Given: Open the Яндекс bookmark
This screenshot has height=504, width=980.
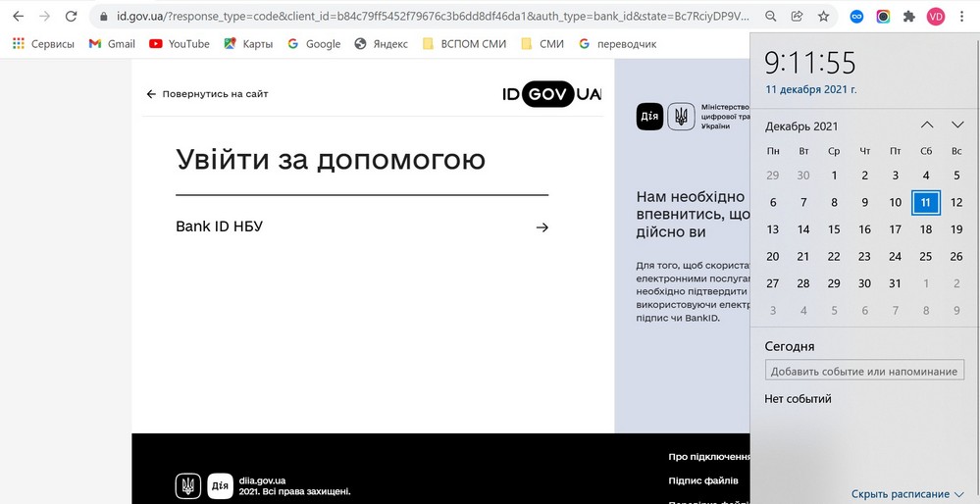Looking at the screenshot, I should 381,44.
